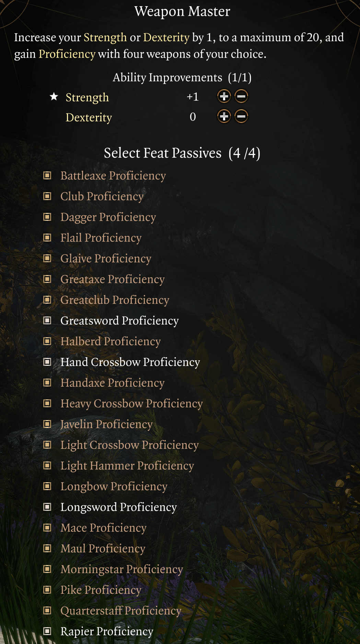Enable Maul Proficiency
Viewport: 360px width, 644px height.
(48, 548)
